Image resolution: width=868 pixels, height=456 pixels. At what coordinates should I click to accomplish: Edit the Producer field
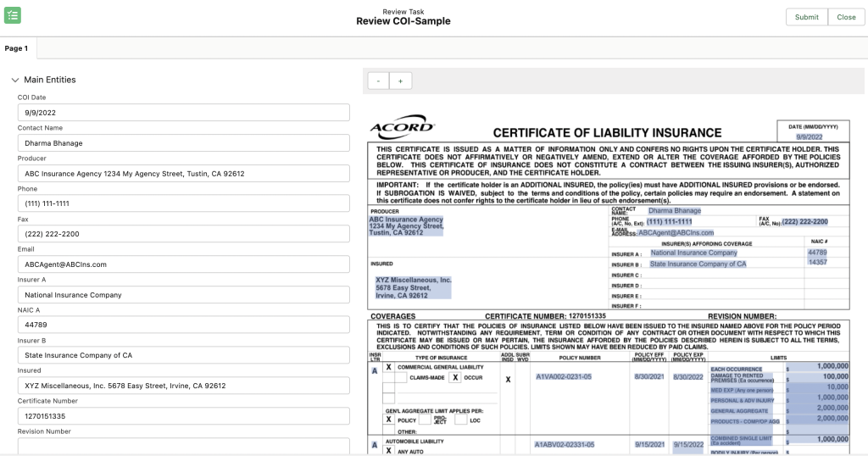183,173
